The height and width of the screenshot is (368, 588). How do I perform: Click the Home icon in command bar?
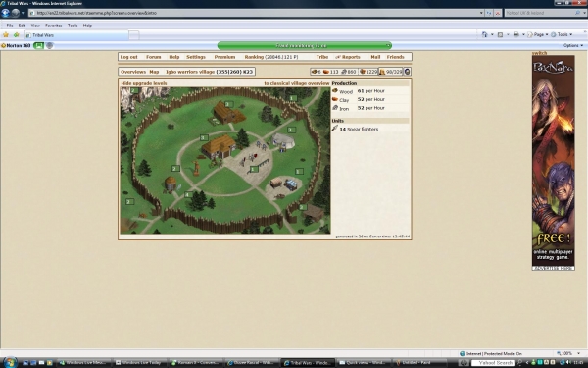tap(484, 34)
